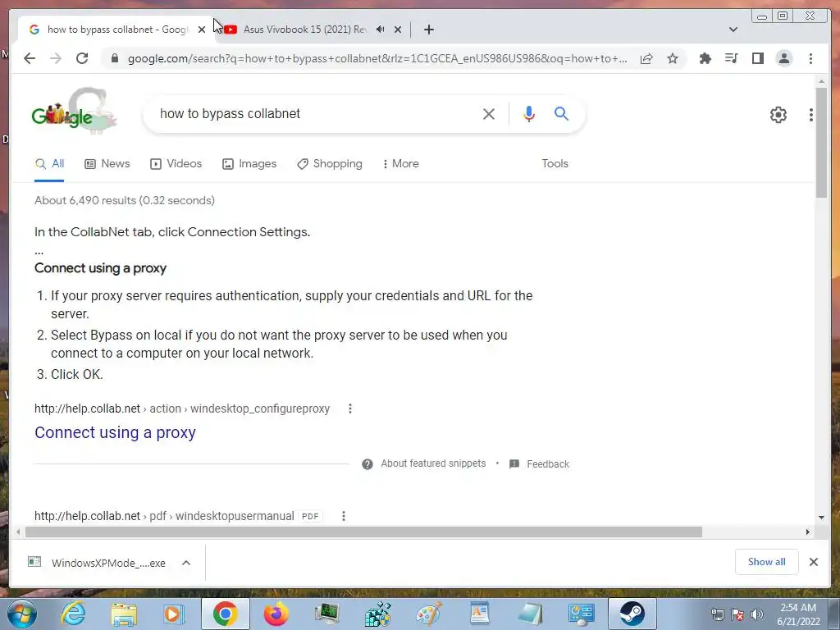The width and height of the screenshot is (840, 630).
Task: Click the horizontal scrollbar right arrow
Action: click(x=808, y=532)
